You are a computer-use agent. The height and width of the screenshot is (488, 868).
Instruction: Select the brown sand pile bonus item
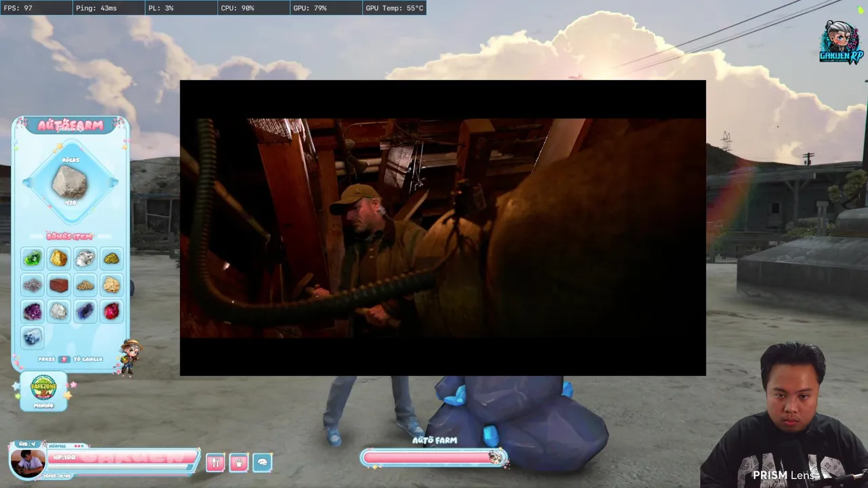85,285
